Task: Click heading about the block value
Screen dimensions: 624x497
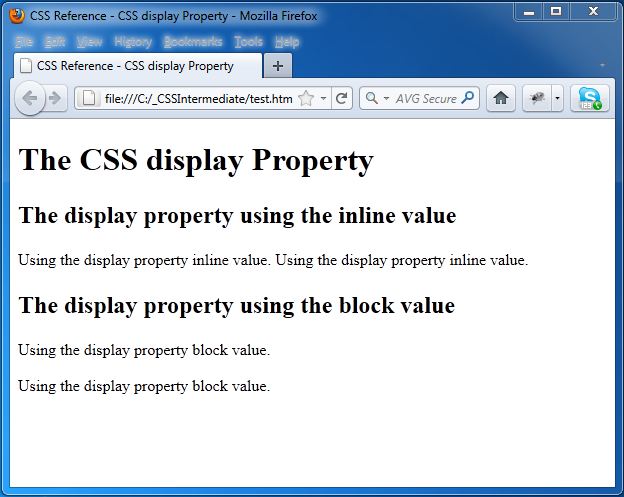Action: 236,306
